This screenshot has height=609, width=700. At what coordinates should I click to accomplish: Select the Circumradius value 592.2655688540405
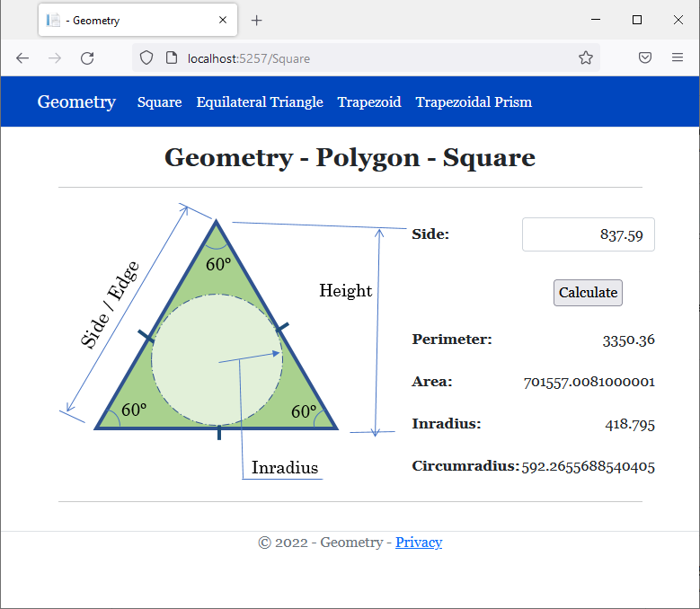(588, 467)
